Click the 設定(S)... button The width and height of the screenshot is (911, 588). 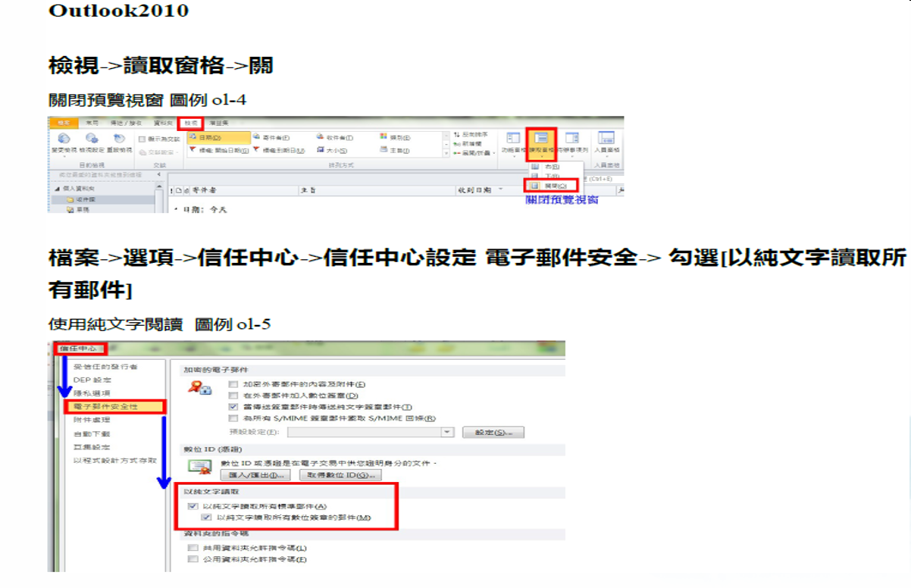point(494,432)
